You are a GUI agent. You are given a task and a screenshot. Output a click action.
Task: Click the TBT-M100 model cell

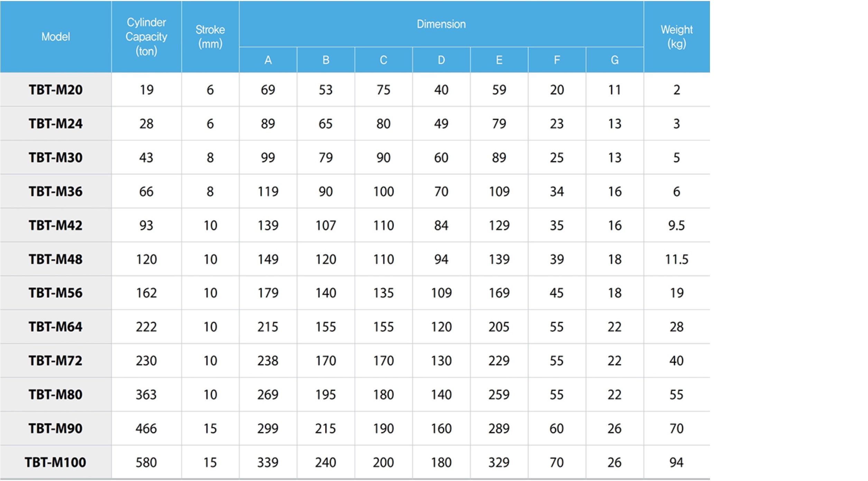(x=56, y=462)
